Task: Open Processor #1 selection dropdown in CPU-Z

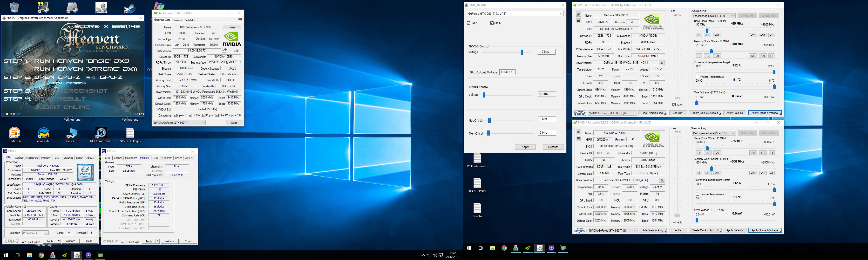Action: tap(35, 233)
